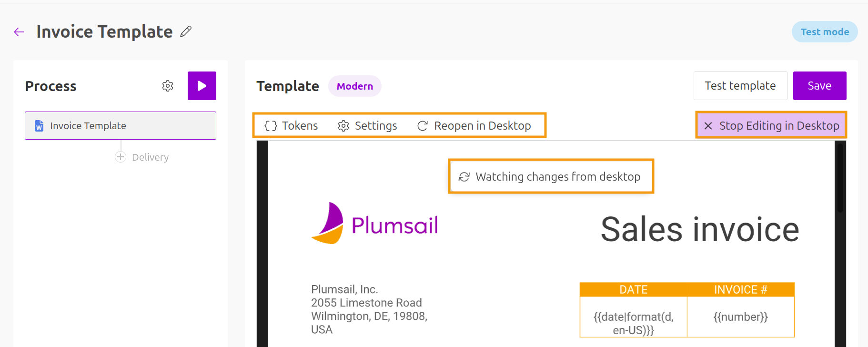
Task: Click the Word document icon in process
Action: [39, 126]
